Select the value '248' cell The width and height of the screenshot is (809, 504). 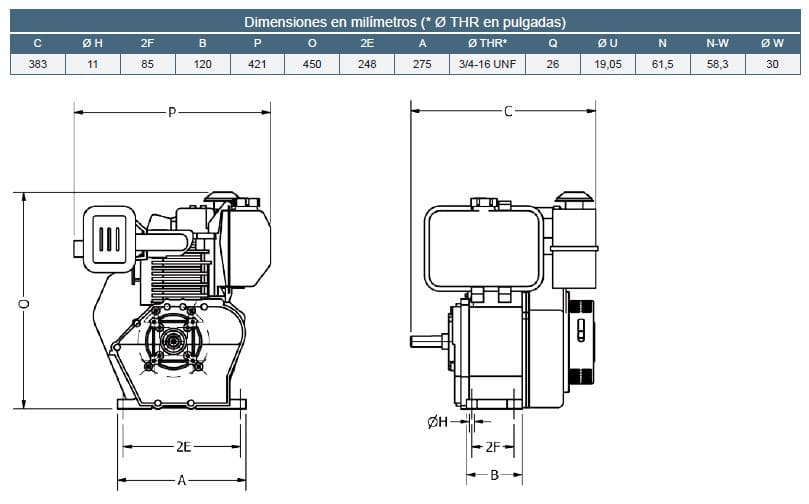(367, 64)
